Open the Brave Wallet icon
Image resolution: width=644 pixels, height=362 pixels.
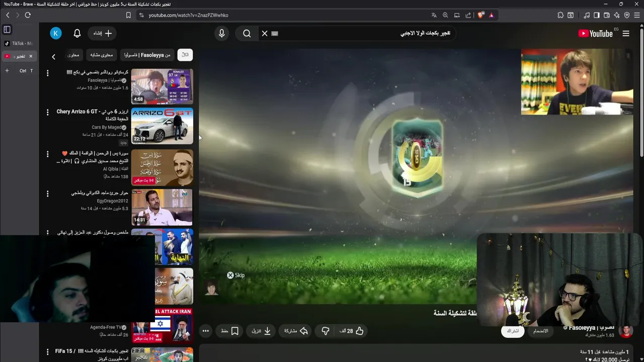tap(607, 15)
